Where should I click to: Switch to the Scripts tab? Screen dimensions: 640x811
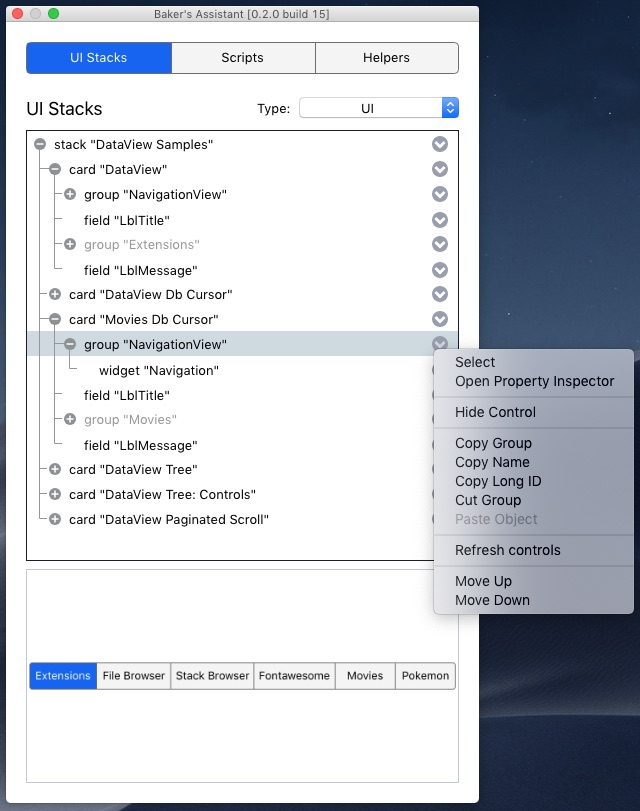(x=243, y=58)
